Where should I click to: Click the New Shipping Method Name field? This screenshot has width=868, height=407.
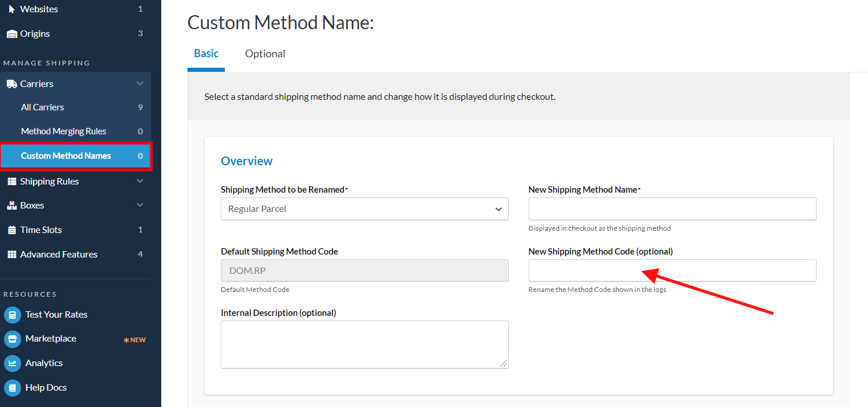coord(672,209)
